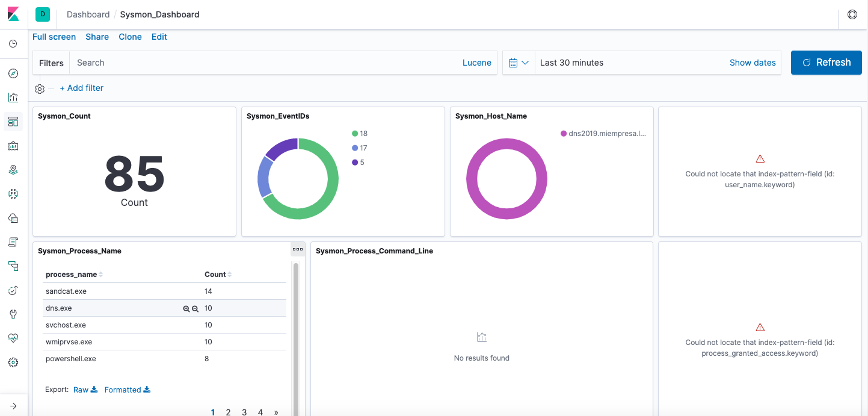Open Dev Tools wrench icon in sidebar
Image resolution: width=868 pixels, height=416 pixels.
coord(13,314)
